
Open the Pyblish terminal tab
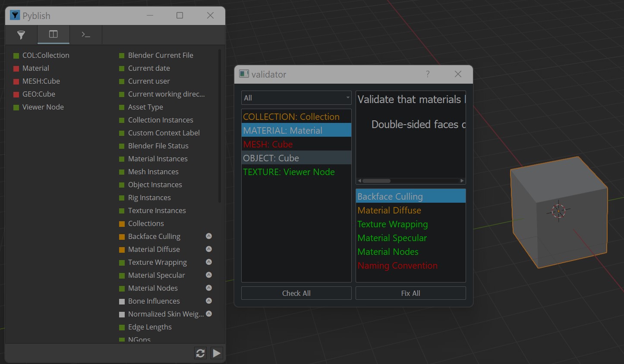(x=86, y=35)
